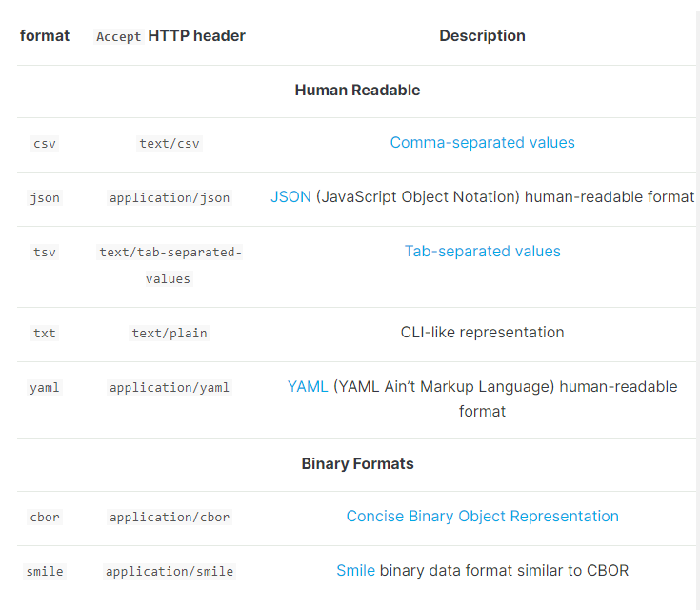Click the text/plain header value
The height and width of the screenshot is (610, 700).
[x=170, y=333]
